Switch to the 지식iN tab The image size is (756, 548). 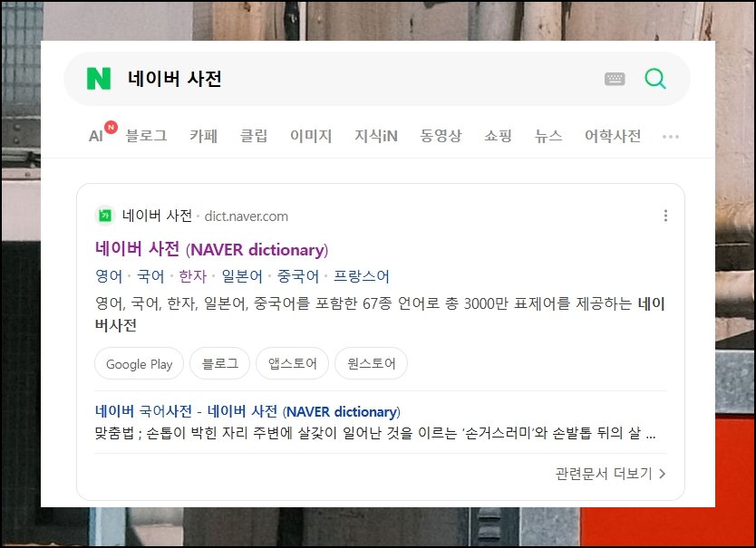[376, 136]
